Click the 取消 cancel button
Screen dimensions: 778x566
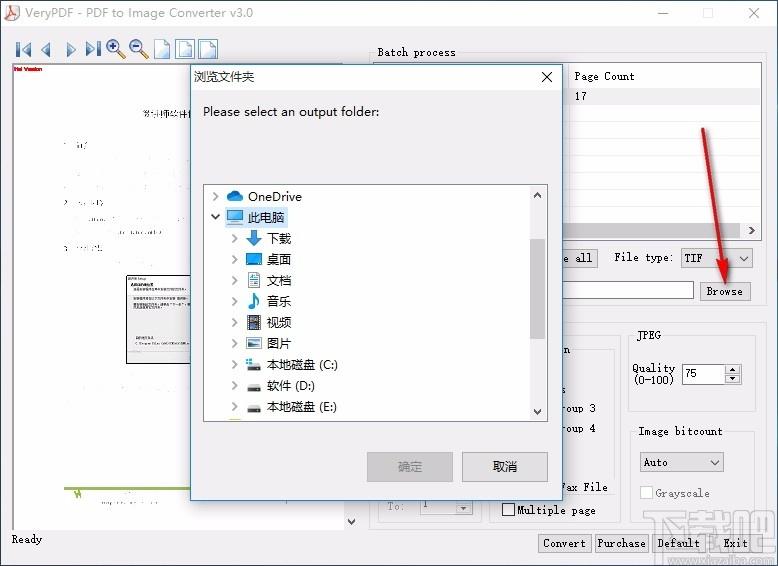click(505, 466)
